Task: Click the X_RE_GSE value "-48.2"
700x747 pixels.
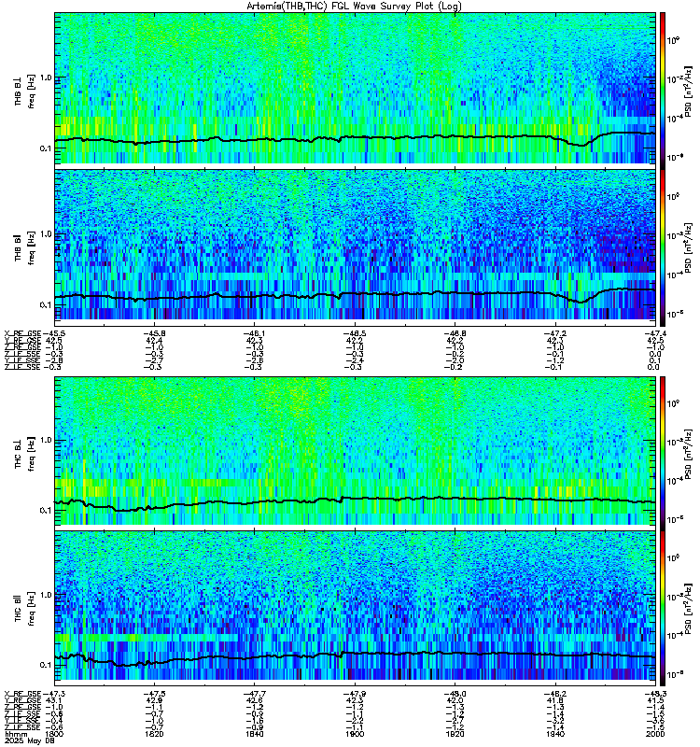Action: point(555,694)
